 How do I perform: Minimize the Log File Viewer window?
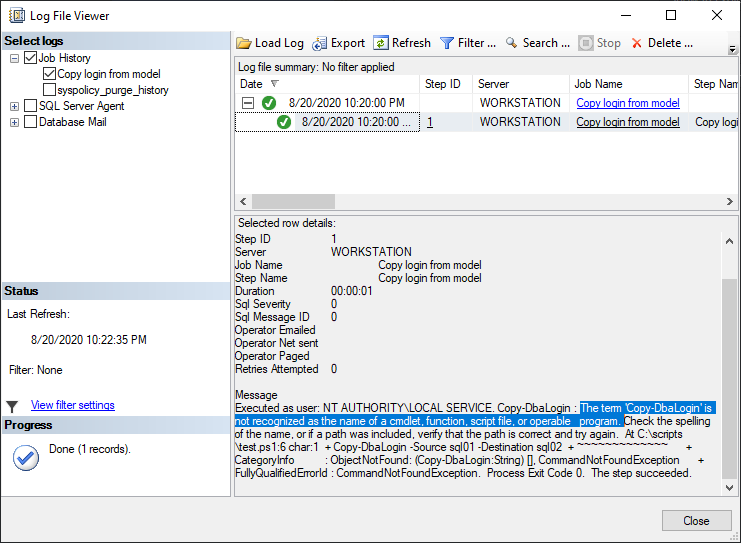click(x=626, y=15)
